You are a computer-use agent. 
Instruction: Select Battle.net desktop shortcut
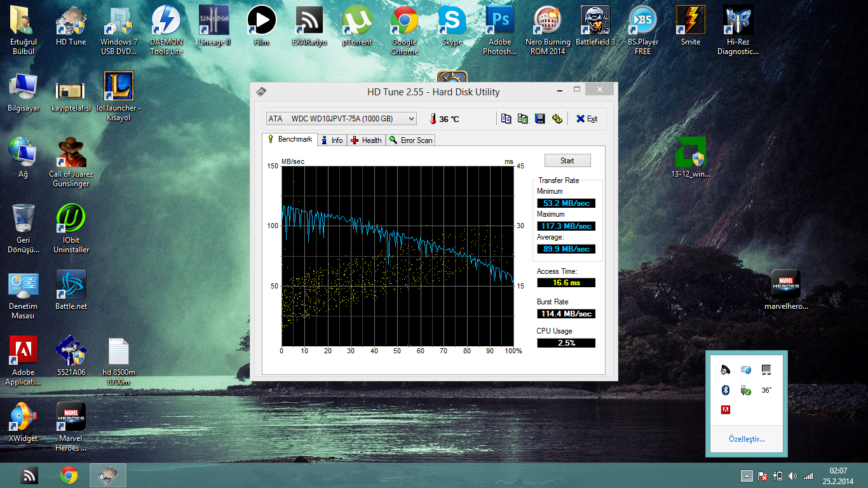tap(71, 290)
